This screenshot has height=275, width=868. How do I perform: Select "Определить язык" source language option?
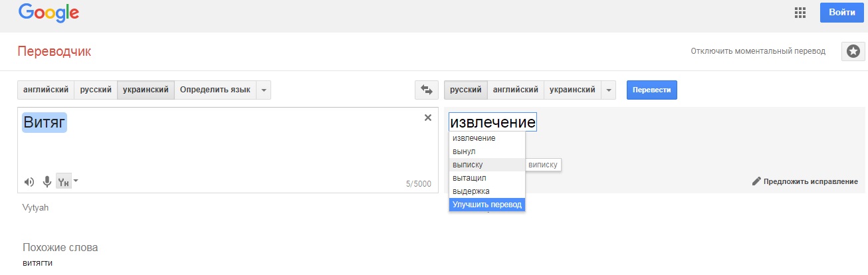(x=215, y=90)
